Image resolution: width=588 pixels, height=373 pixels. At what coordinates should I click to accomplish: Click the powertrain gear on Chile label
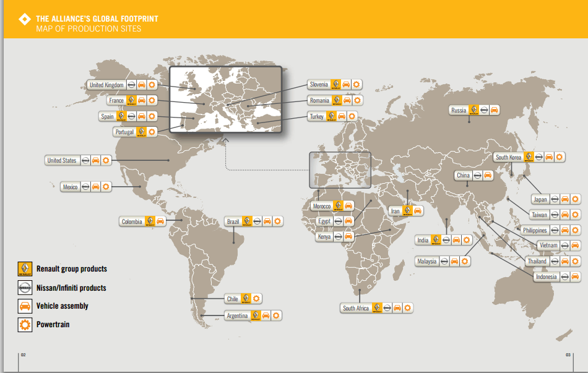coord(256,299)
